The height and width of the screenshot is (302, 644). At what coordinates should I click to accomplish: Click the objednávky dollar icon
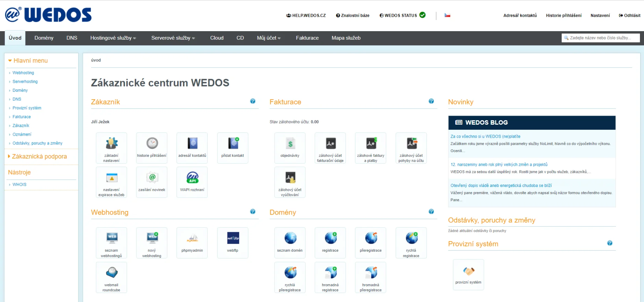click(x=290, y=144)
